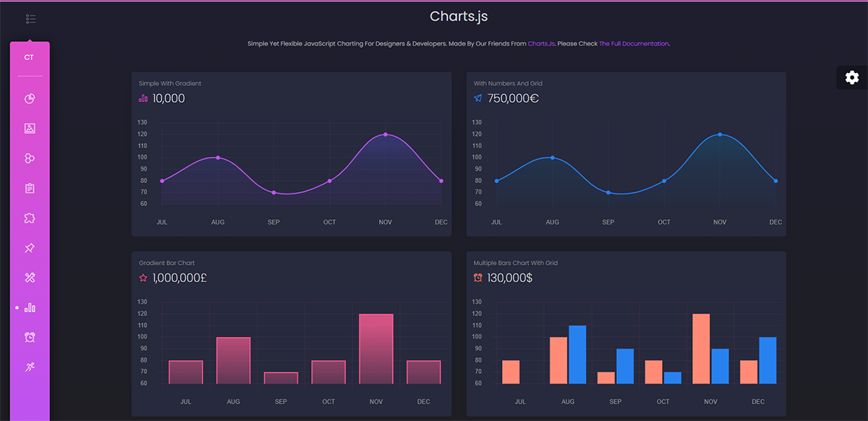
Task: Select the star icon on the Gradient Bar Chart card
Action: [x=142, y=276]
